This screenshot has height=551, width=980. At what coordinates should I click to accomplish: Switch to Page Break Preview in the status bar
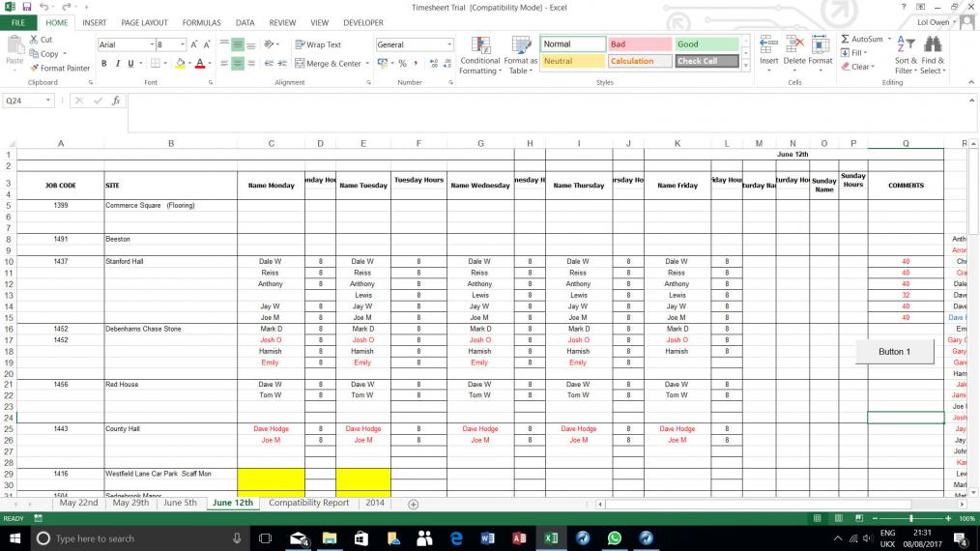(859, 518)
